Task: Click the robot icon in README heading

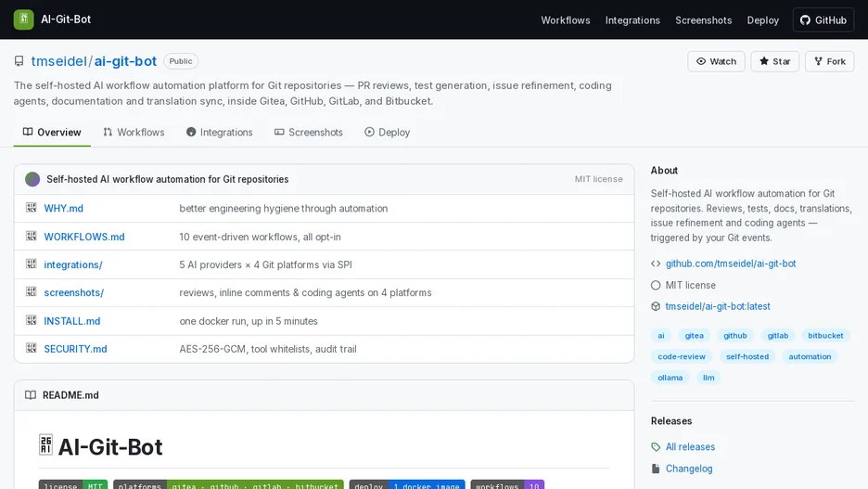Action: tap(46, 444)
